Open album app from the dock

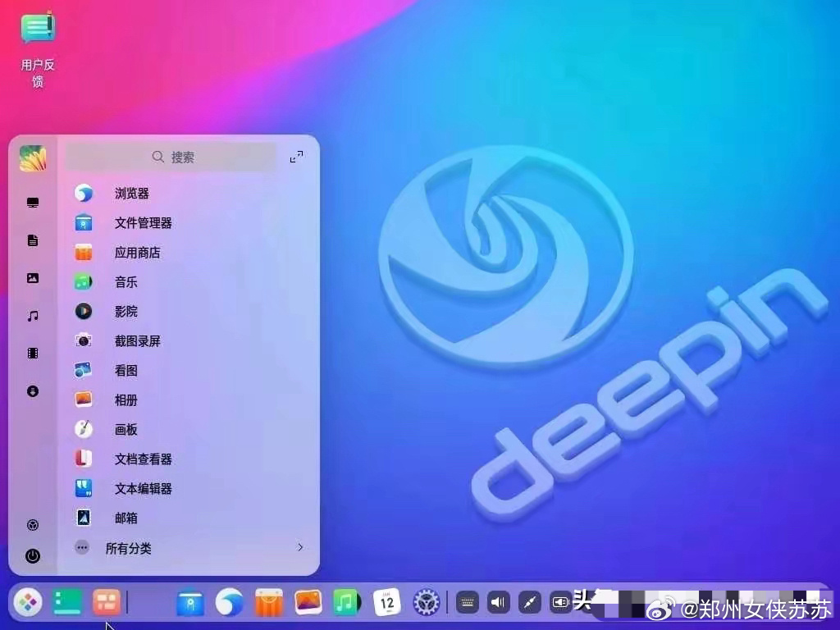click(308, 602)
